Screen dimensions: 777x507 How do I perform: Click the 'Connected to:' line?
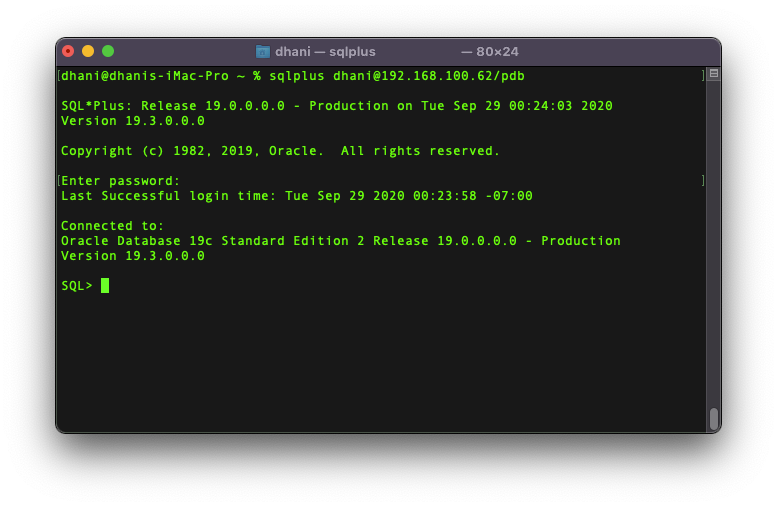112,226
